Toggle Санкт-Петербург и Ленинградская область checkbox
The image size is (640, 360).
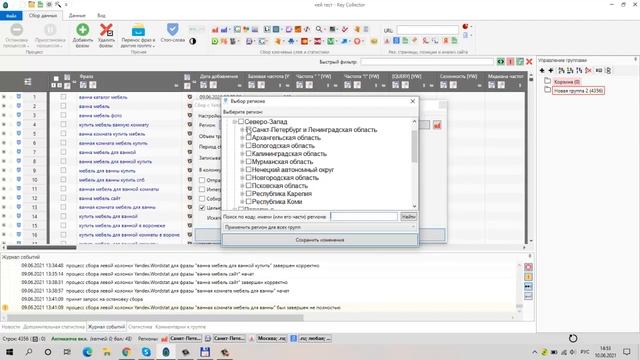249,129
